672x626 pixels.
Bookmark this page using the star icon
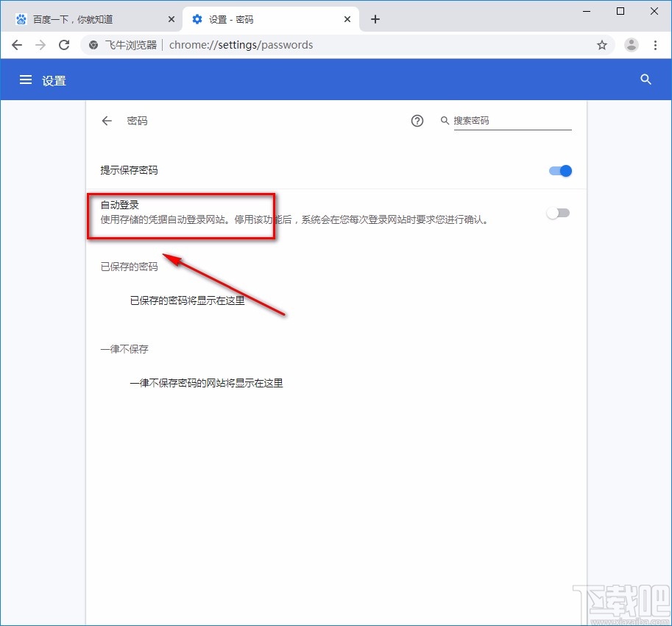[x=602, y=45]
